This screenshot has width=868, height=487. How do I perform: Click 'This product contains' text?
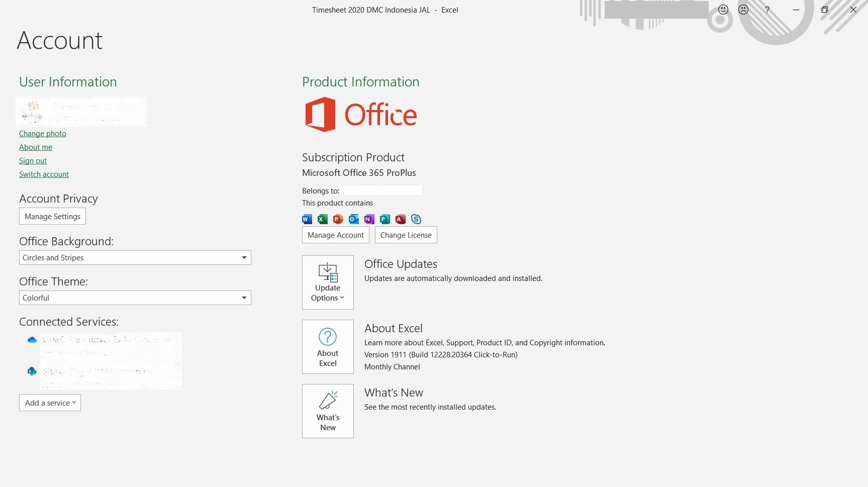pos(337,203)
